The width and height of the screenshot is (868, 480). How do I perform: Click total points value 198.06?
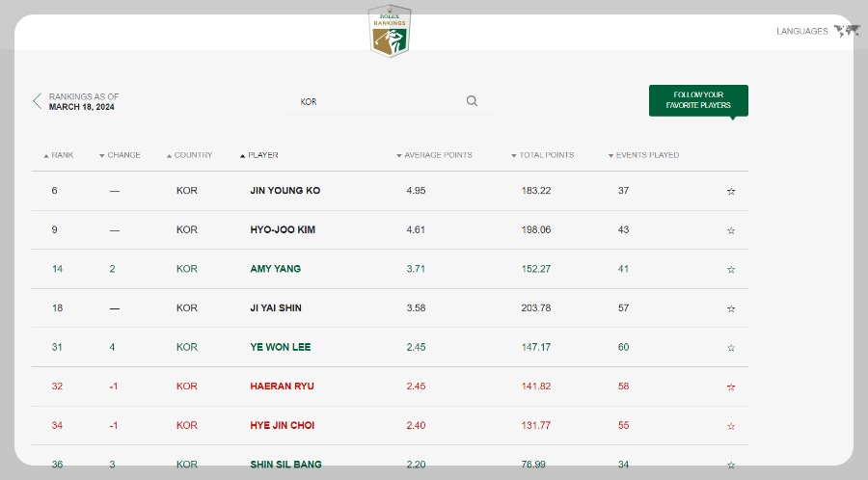pyautogui.click(x=536, y=230)
